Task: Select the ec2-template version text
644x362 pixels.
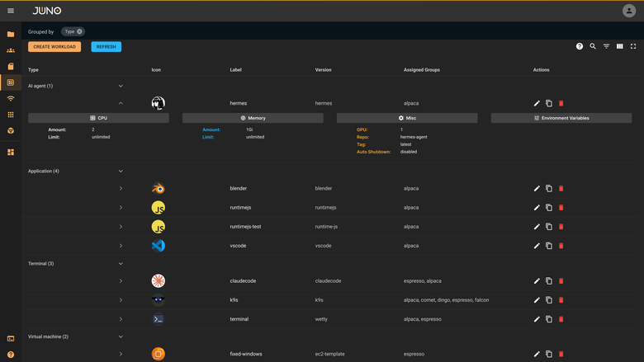Action: (x=329, y=354)
